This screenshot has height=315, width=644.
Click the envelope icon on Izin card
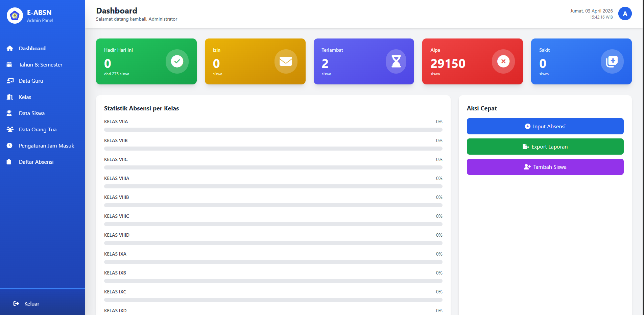point(286,61)
